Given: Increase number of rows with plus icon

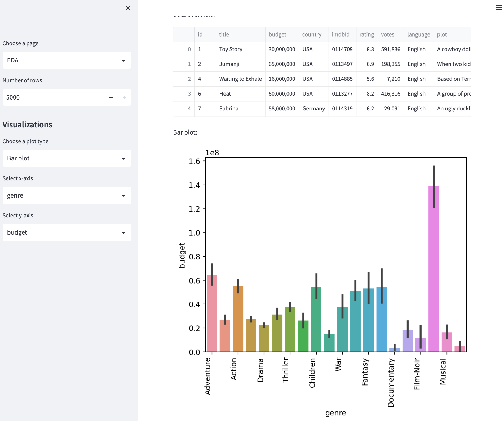Looking at the screenshot, I should [x=124, y=97].
